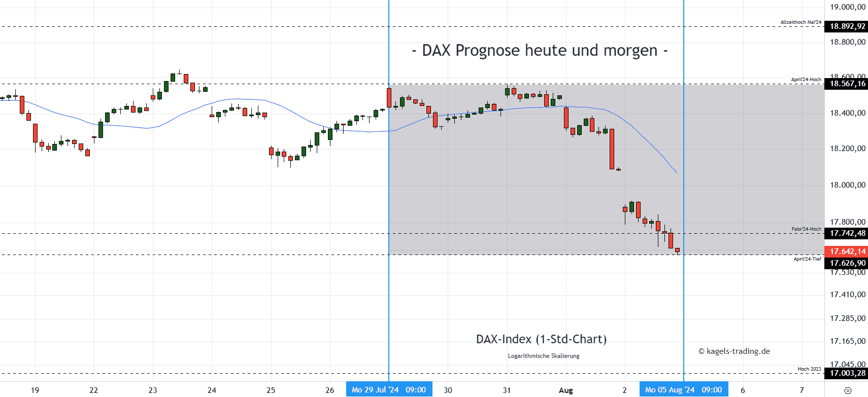Select the 18.400,00 price axis value
Screen dimensions: 868x397
[x=848, y=113]
